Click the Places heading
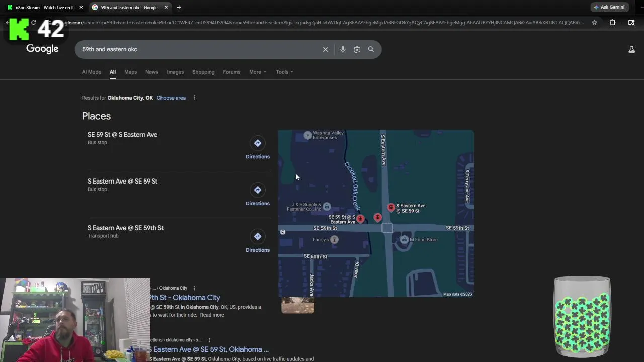Screen dimensions: 644x362 tap(96, 116)
